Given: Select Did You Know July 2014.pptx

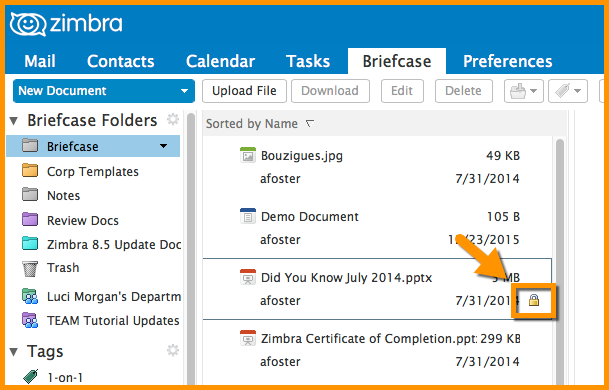Looking at the screenshot, I should [x=377, y=289].
